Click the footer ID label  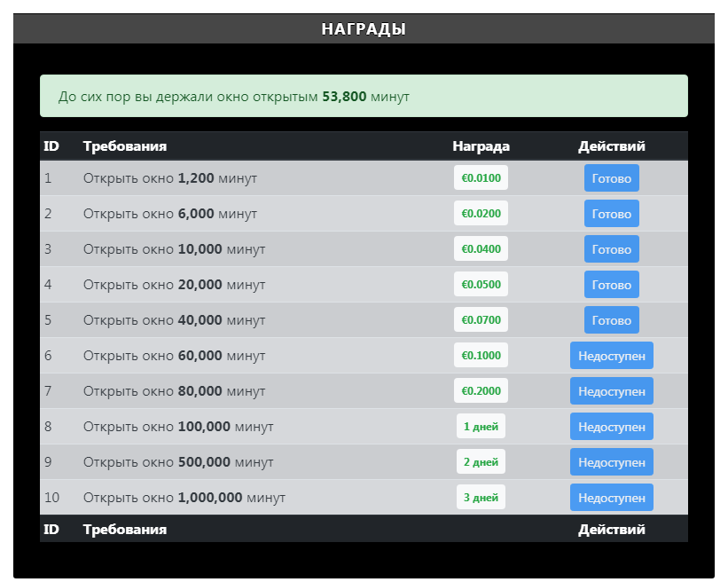(51, 530)
